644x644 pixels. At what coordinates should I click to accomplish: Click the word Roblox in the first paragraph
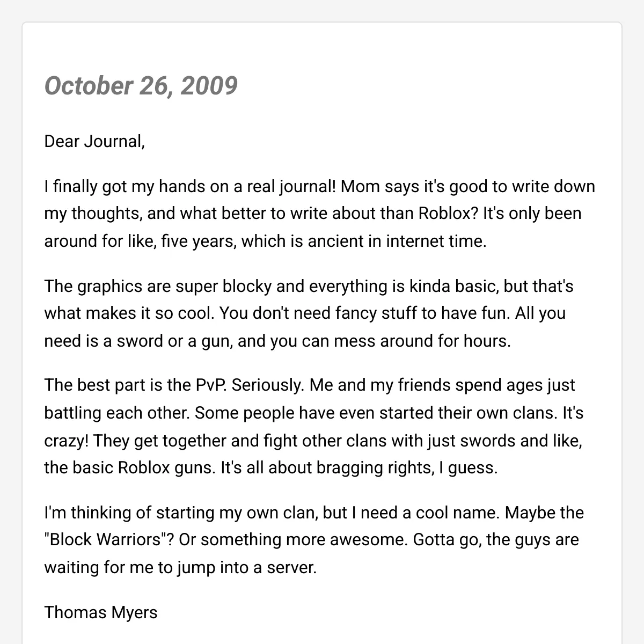448,214
